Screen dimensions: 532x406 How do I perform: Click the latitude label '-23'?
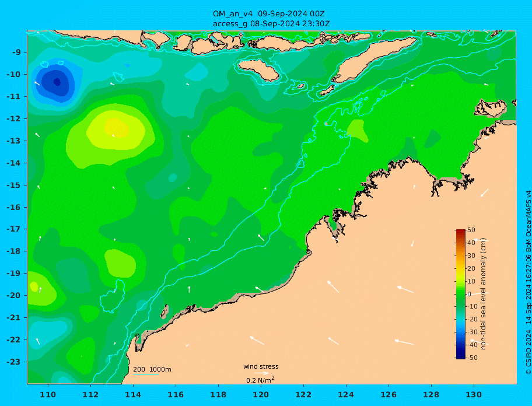13,362
